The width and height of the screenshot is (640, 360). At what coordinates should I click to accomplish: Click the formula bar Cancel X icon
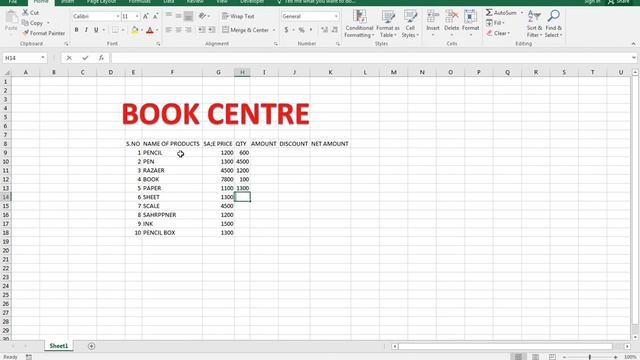click(69, 58)
